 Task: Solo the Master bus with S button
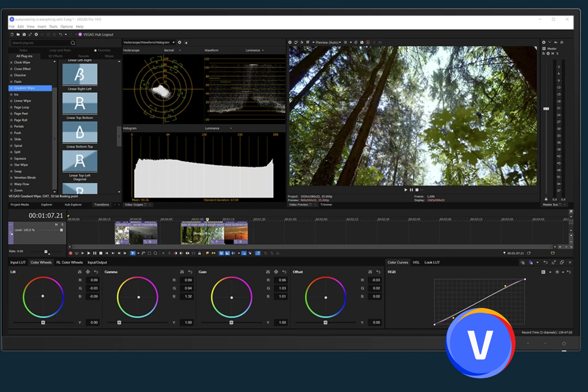557,53
